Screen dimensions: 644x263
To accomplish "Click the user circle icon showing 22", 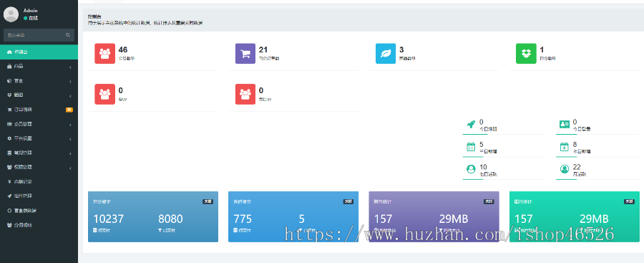I will coord(565,169).
